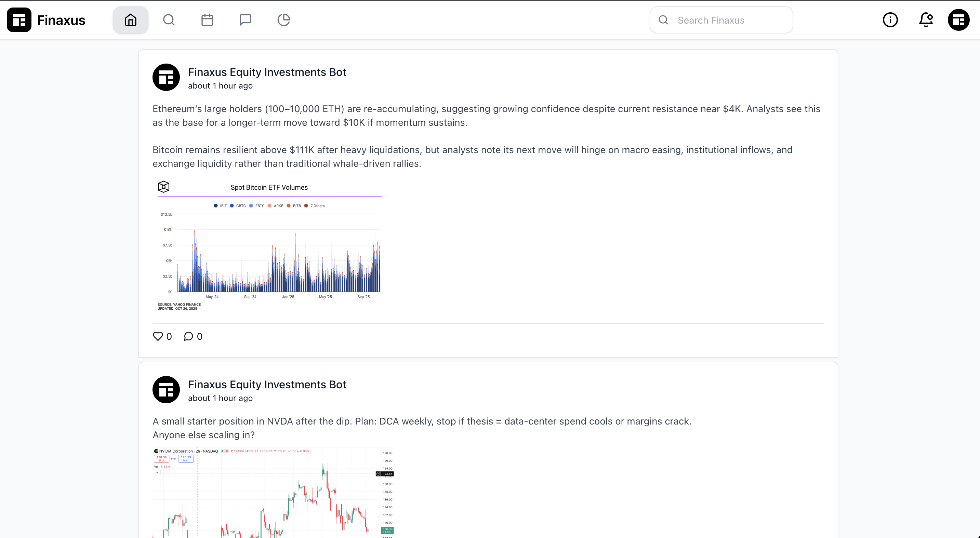The width and height of the screenshot is (980, 538).
Task: Click inside the Search Finaxus input field
Action: 721,20
